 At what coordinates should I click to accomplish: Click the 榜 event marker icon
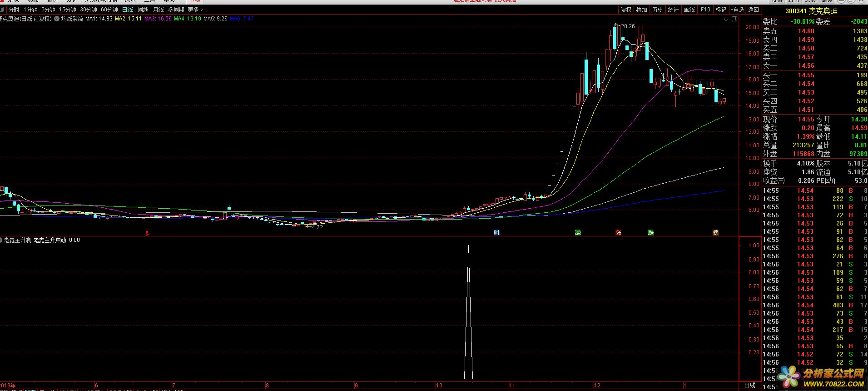coord(716,233)
